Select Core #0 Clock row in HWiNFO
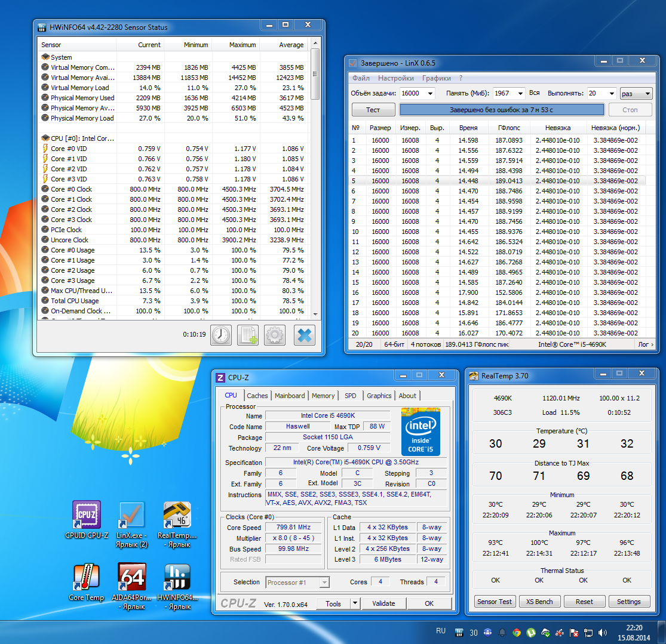The width and height of the screenshot is (666, 644). tap(173, 189)
